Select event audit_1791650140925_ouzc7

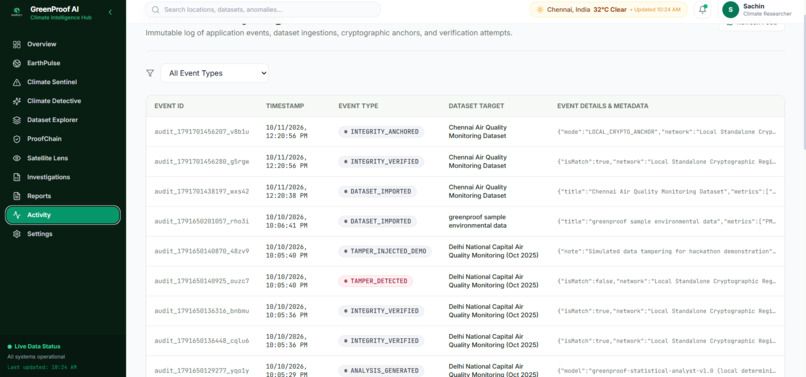(x=202, y=281)
